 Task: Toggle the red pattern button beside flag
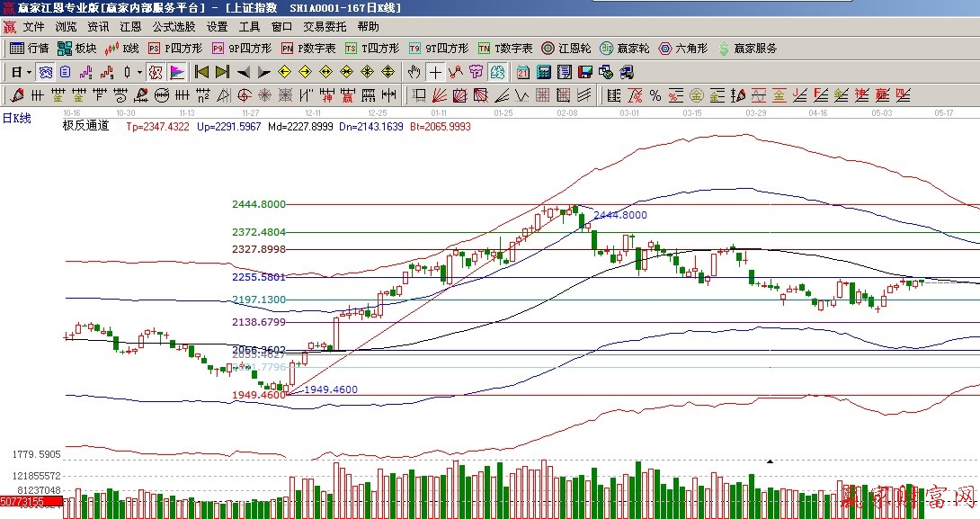tap(156, 72)
